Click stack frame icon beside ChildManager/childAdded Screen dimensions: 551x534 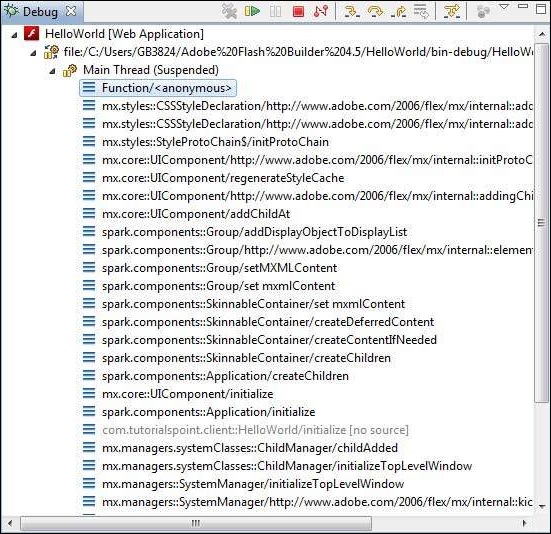(x=89, y=448)
